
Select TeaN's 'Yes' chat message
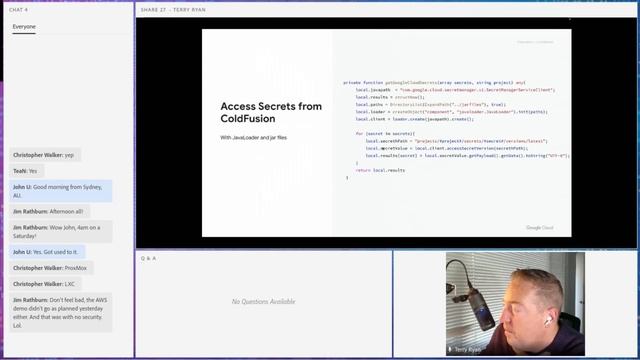(27, 171)
